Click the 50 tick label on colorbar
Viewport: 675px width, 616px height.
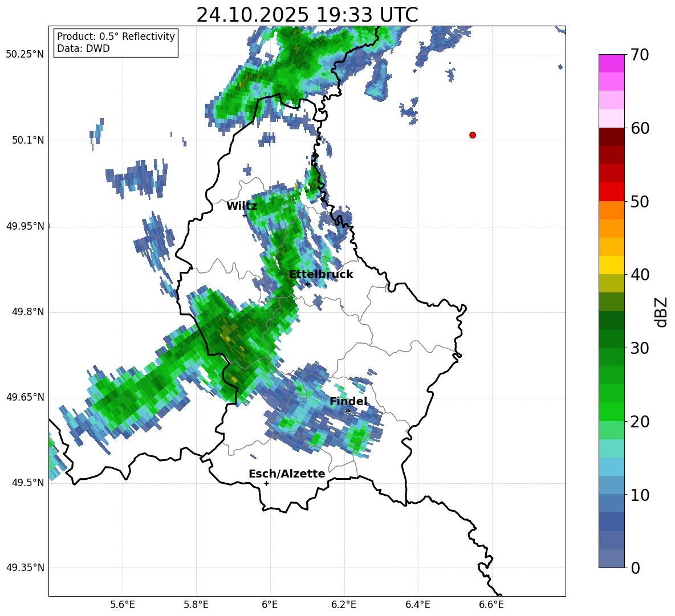640,202
